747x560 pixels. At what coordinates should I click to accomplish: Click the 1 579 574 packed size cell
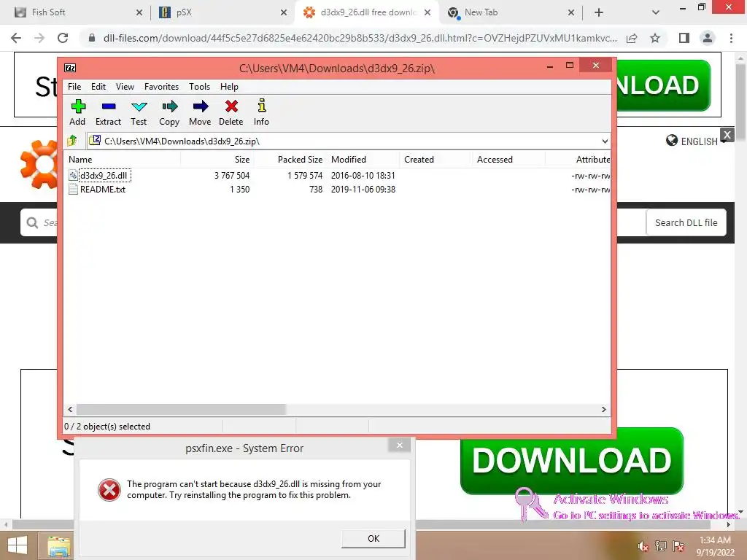coord(304,175)
